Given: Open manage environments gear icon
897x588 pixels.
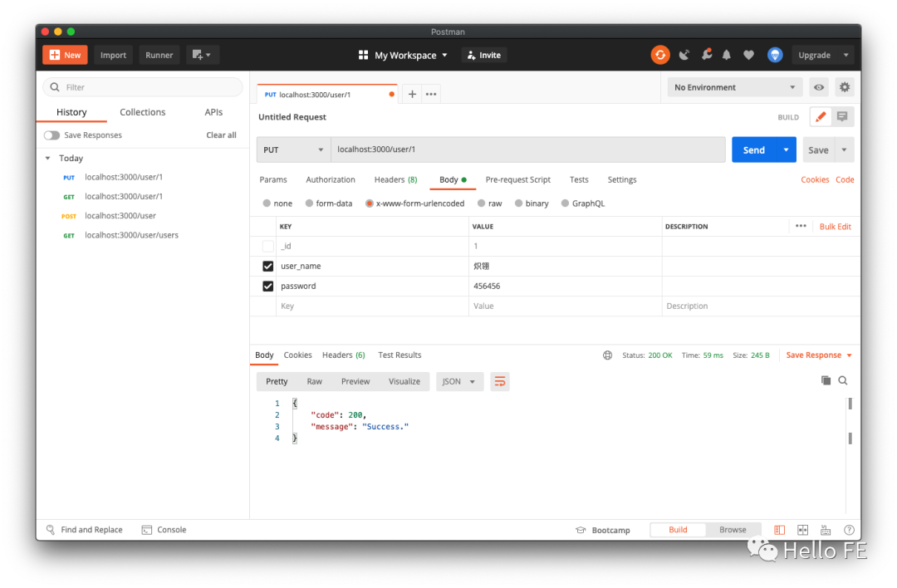Looking at the screenshot, I should 845,87.
